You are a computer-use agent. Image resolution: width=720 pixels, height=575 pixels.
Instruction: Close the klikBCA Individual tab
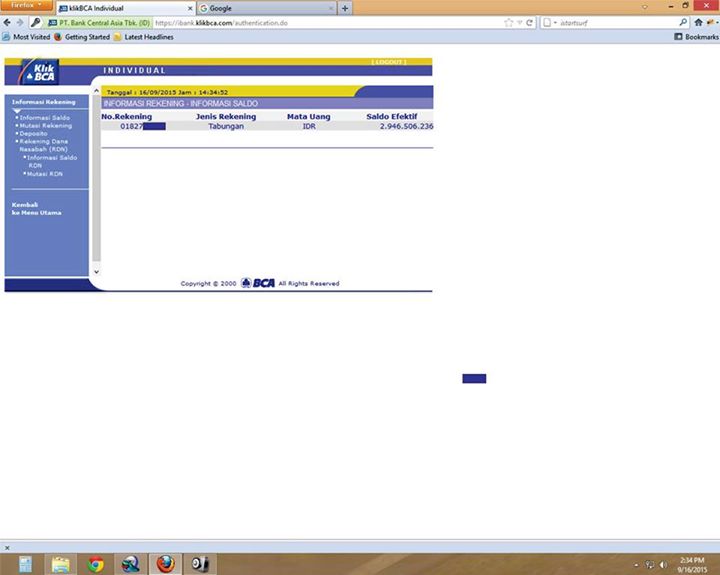coord(190,8)
